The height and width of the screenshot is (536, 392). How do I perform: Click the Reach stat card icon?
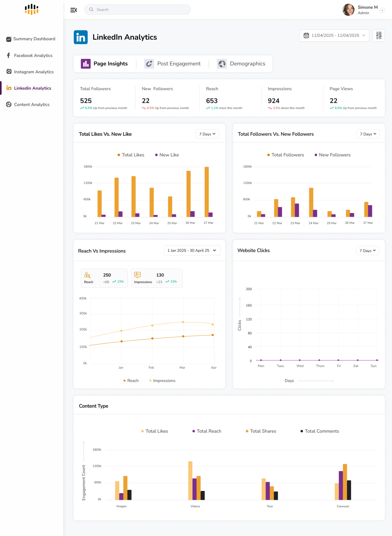[87, 275]
